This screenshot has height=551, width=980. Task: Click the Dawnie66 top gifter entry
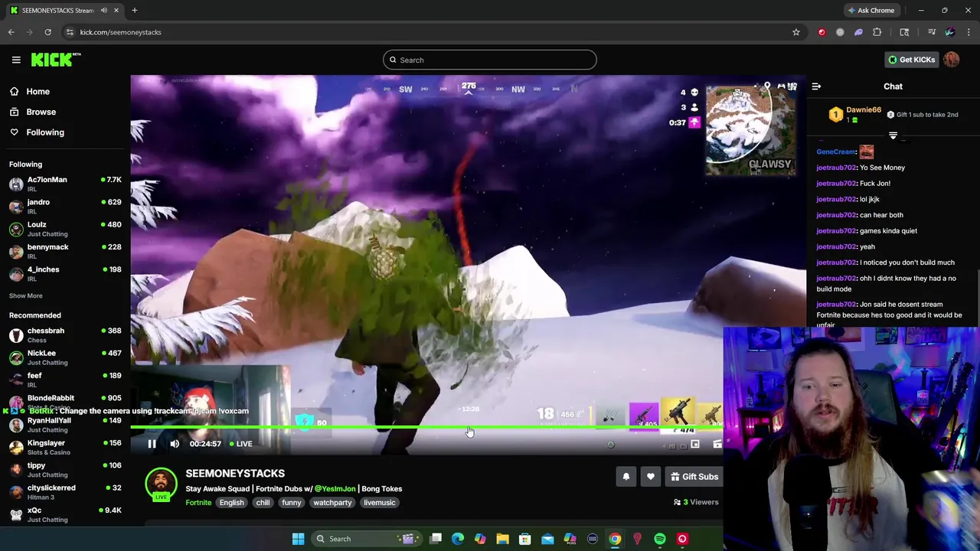[854, 115]
